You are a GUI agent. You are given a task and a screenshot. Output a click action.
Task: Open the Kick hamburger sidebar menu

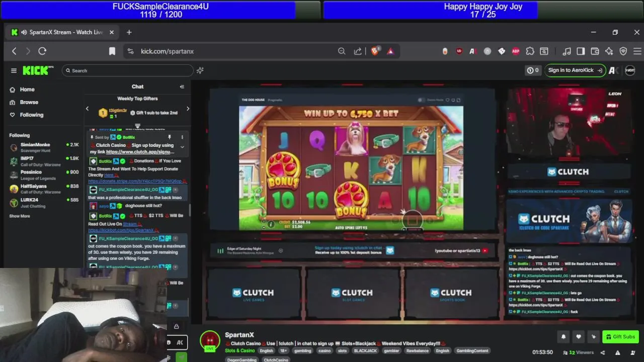coord(14,70)
